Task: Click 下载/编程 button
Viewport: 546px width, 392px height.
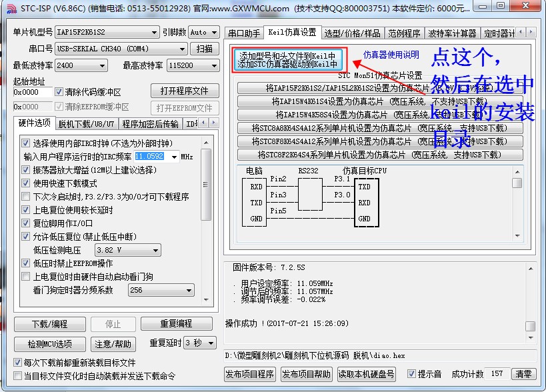Action: point(50,324)
